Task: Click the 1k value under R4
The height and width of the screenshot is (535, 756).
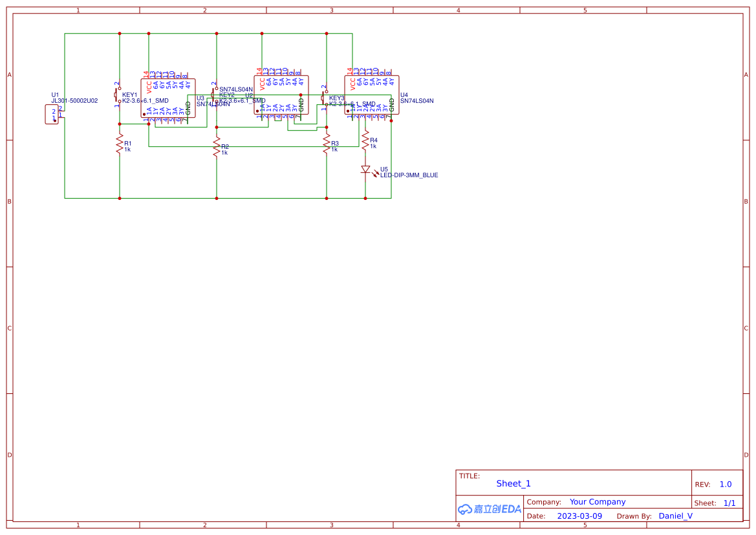Action: tap(373, 146)
